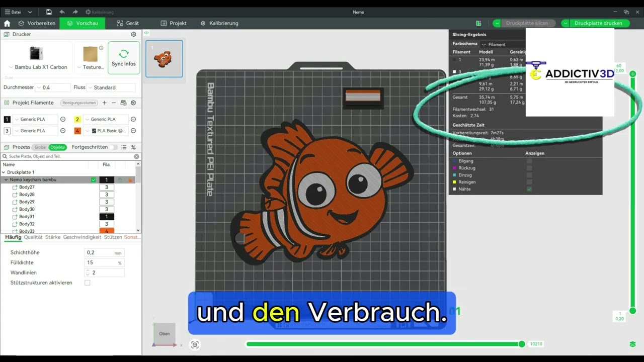Click the compare presets icon in Prozess row
The image size is (644, 362).
[x=133, y=147]
